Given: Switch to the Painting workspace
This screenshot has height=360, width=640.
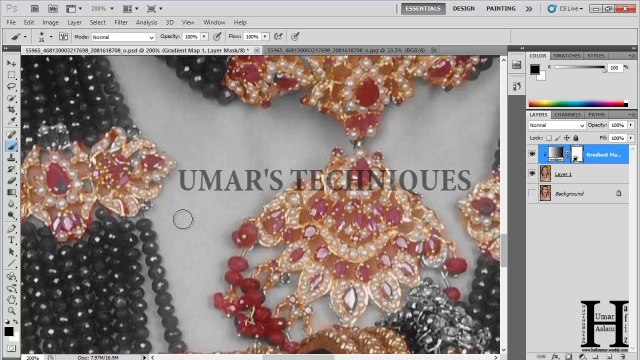Looking at the screenshot, I should click(501, 9).
